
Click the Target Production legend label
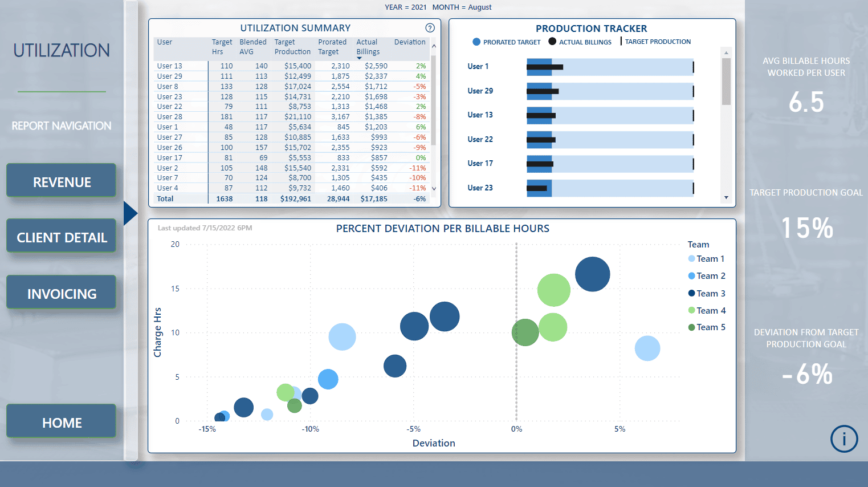tap(658, 42)
